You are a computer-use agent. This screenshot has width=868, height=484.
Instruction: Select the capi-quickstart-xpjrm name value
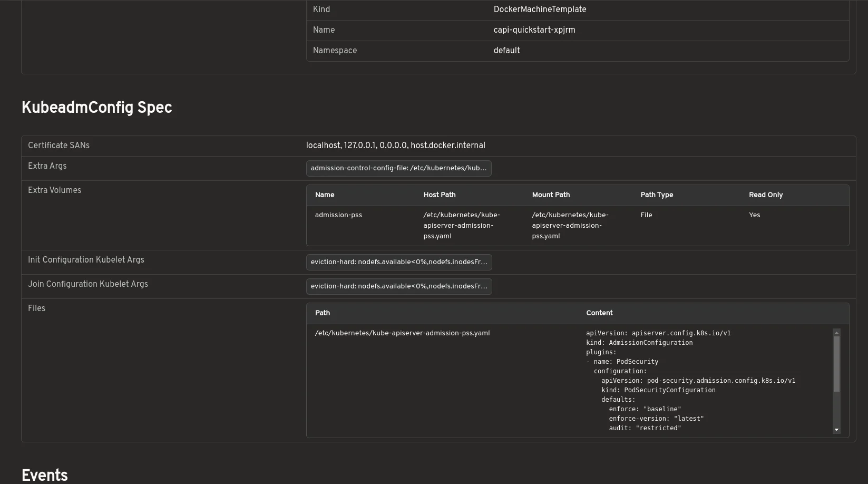point(534,30)
